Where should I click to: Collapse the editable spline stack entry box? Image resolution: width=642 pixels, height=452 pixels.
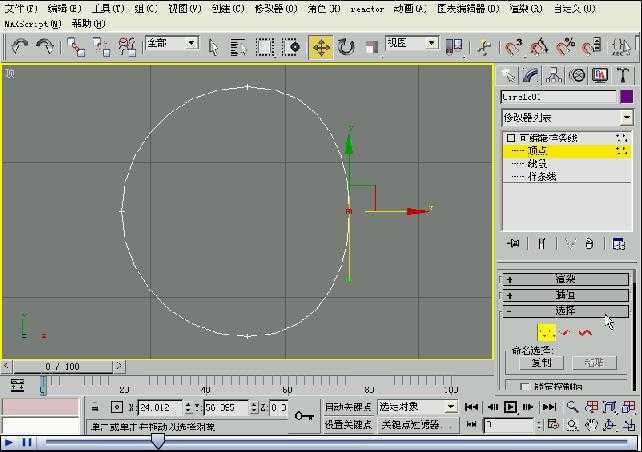(511, 138)
